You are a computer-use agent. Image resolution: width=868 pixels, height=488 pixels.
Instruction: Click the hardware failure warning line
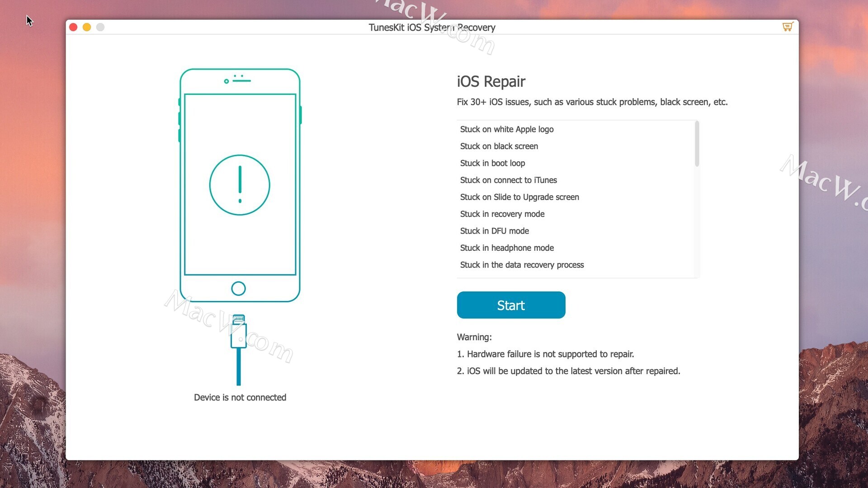(546, 354)
